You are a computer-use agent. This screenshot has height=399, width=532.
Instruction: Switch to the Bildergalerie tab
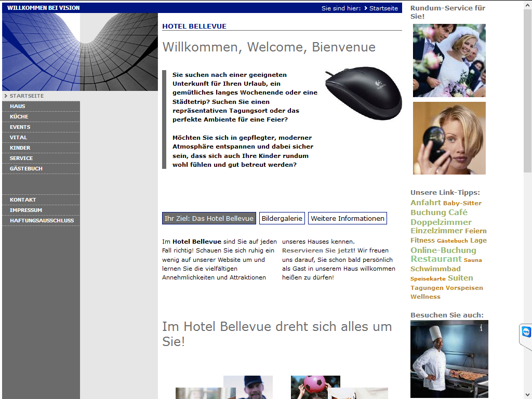pyautogui.click(x=282, y=219)
